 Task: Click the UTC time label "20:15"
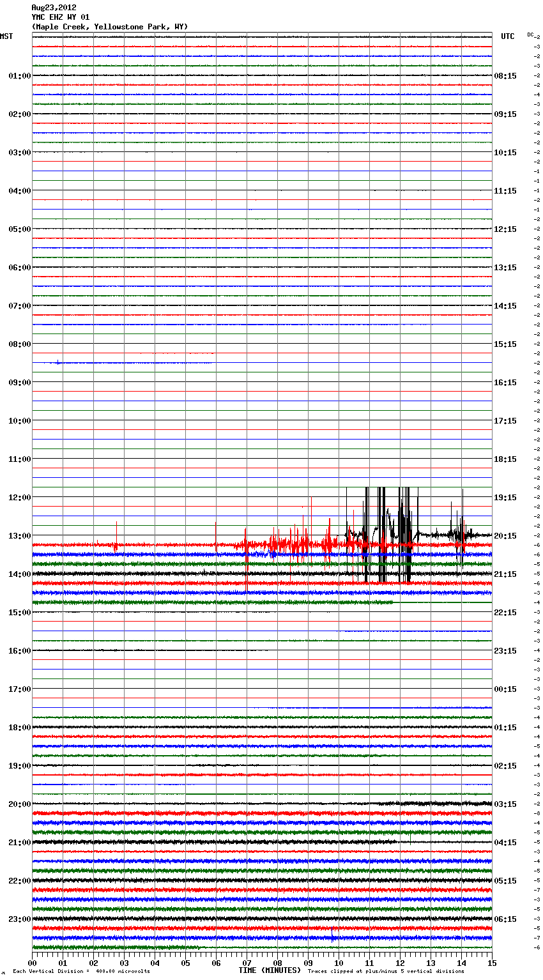(x=505, y=536)
